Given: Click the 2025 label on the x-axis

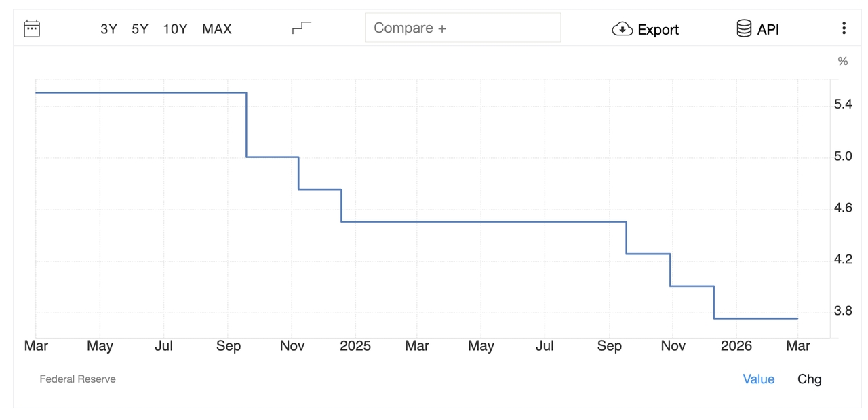Looking at the screenshot, I should [355, 346].
